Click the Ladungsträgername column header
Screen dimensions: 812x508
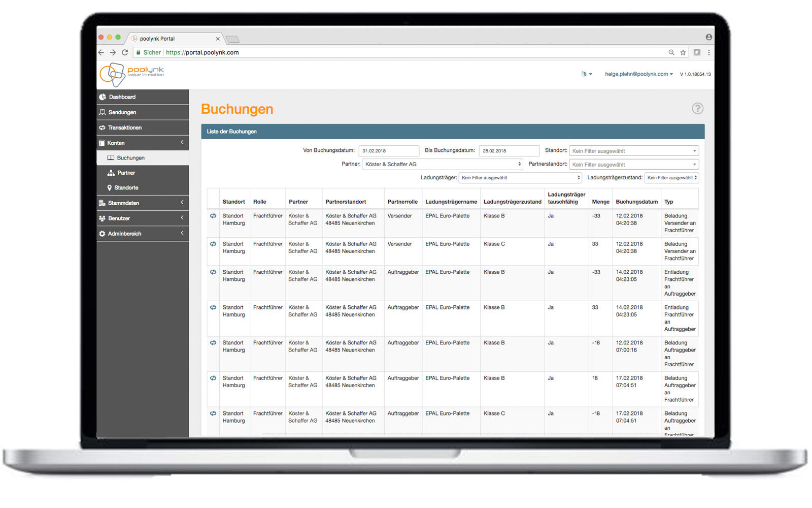[x=451, y=202]
